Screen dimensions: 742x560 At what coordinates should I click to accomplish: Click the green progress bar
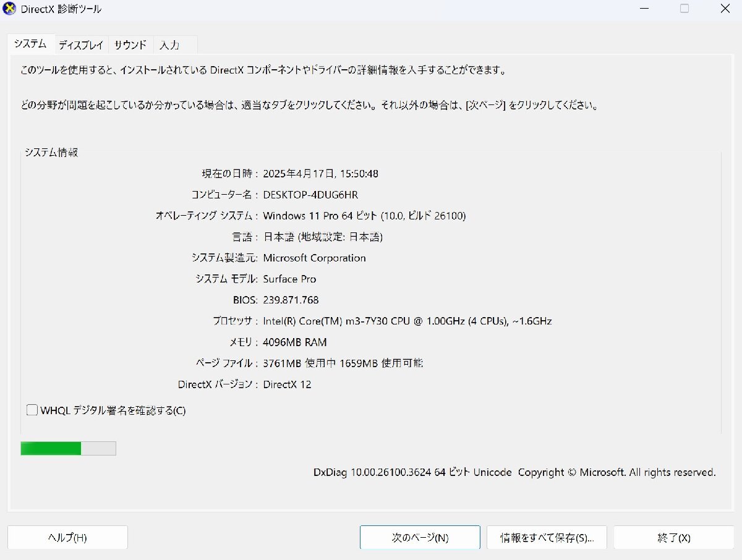[68, 448]
